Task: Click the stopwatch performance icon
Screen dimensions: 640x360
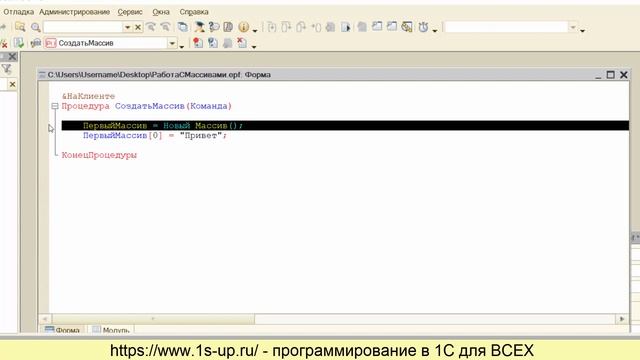Action: coord(423,27)
